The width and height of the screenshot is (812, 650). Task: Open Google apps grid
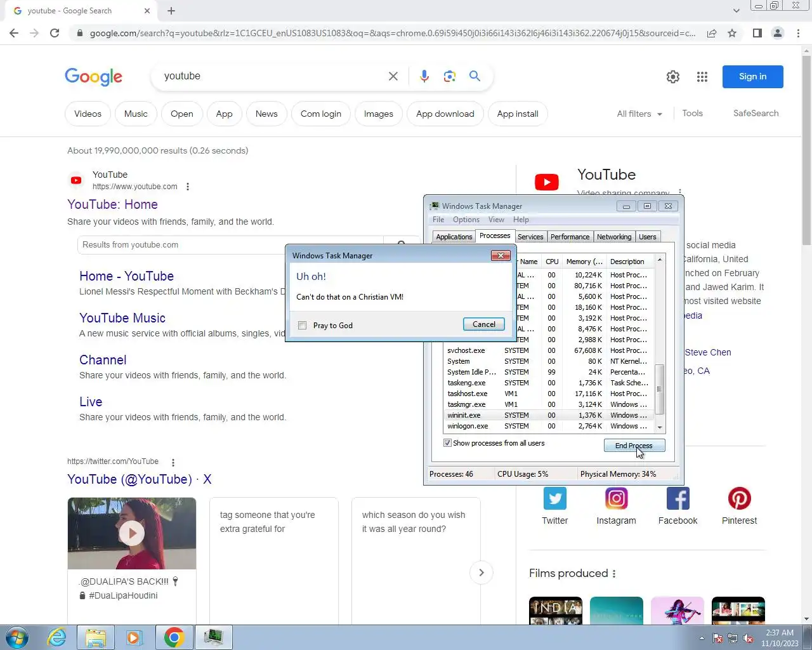coord(702,77)
